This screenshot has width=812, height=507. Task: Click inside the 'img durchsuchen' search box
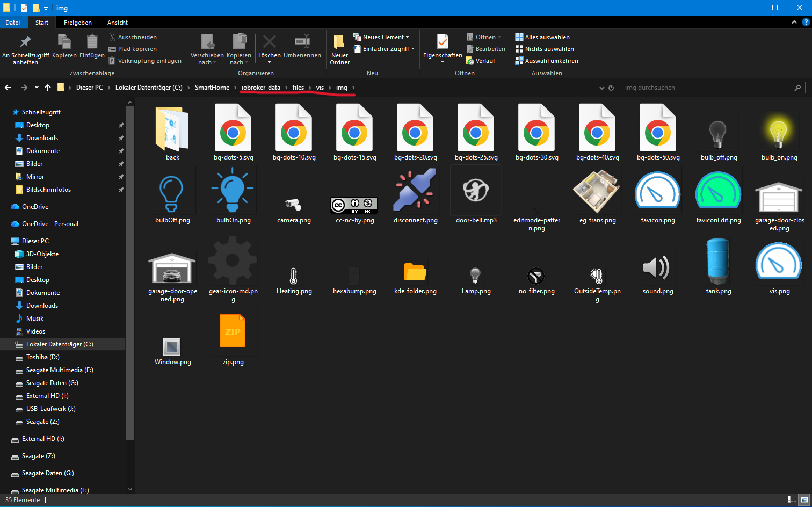point(698,87)
